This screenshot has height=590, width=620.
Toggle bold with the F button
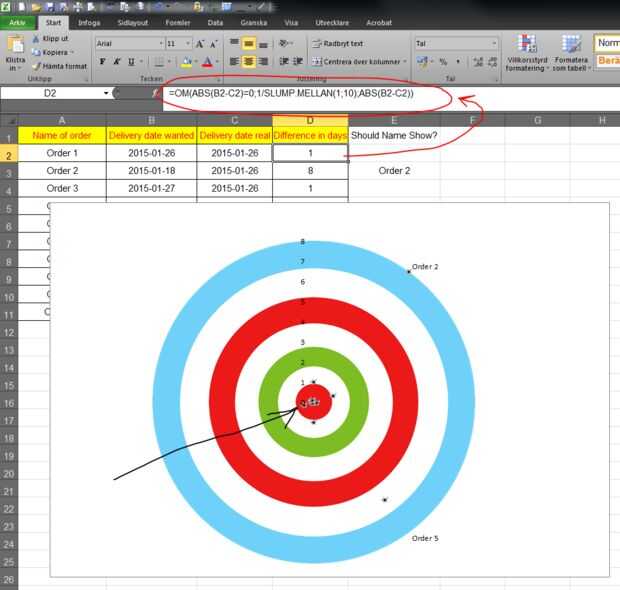pyautogui.click(x=102, y=62)
